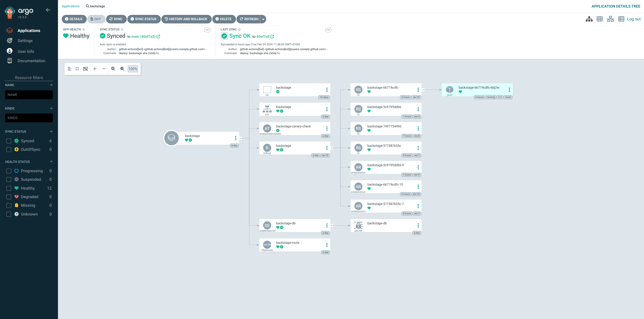Image resolution: width=644 pixels, height=319 pixels.
Task: Select the Applications icon in the sidebar
Action: (x=10, y=30)
